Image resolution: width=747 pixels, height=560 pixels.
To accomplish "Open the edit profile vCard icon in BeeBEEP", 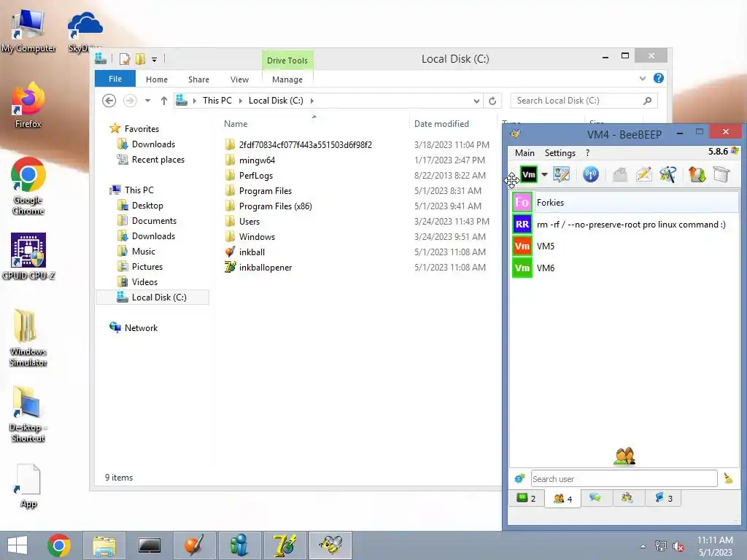I will click(x=562, y=174).
